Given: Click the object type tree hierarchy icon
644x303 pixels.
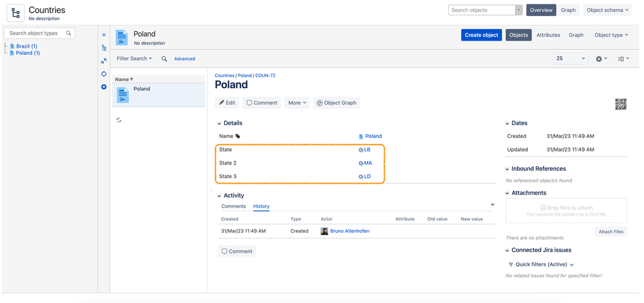Looking at the screenshot, I should (104, 48).
